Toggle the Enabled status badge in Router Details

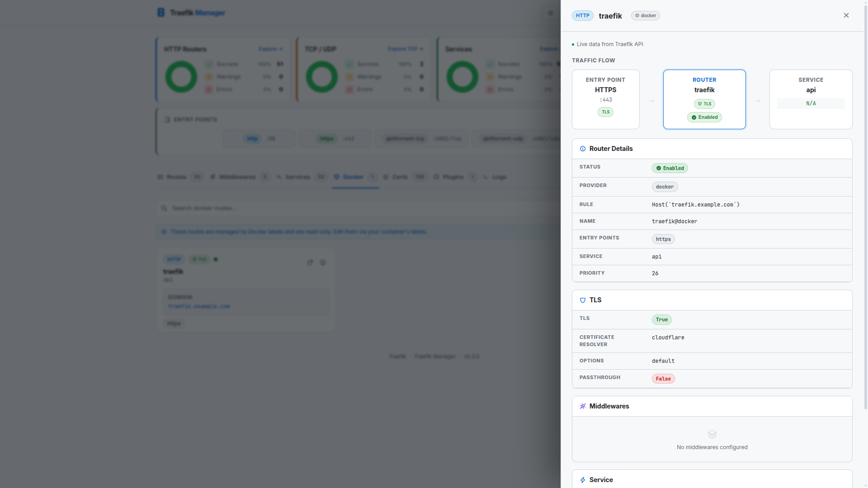tap(670, 168)
